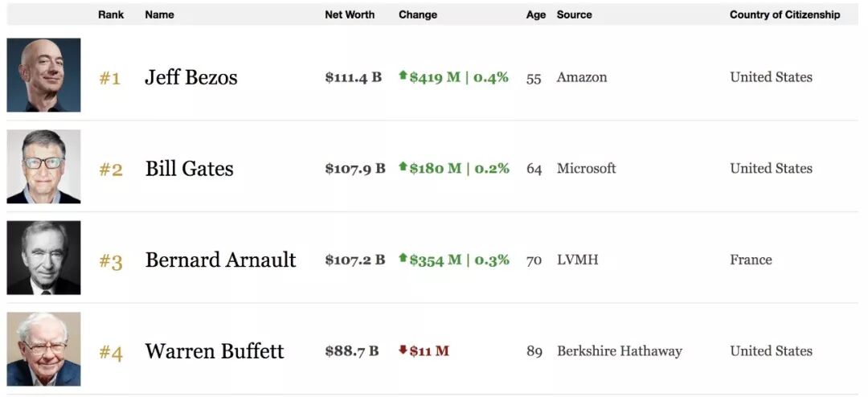Click red down arrow beside $11 M
Screen dimensions: 868x397
tap(403, 350)
